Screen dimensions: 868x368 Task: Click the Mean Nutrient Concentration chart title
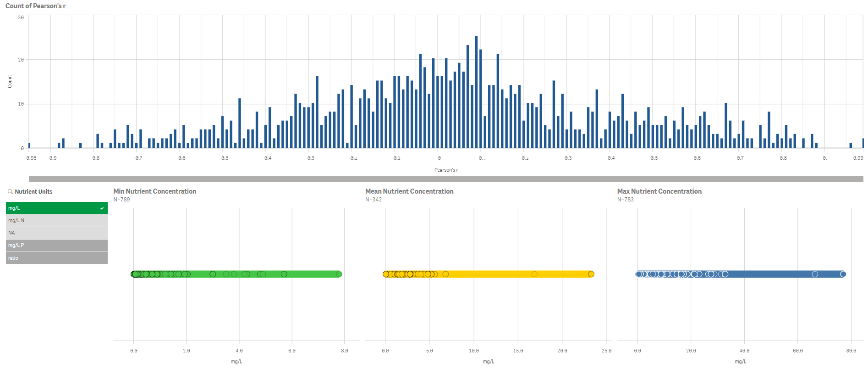(409, 191)
